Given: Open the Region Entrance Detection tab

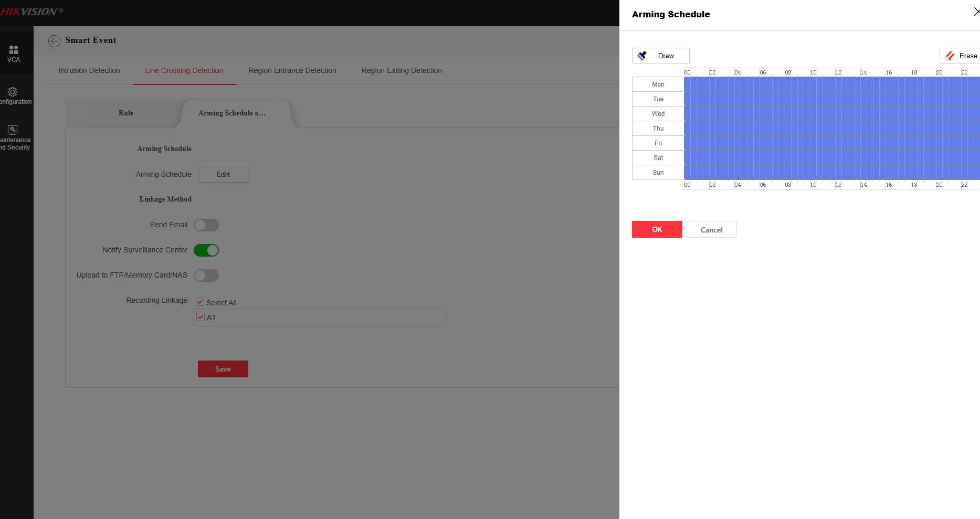Looking at the screenshot, I should tap(292, 70).
